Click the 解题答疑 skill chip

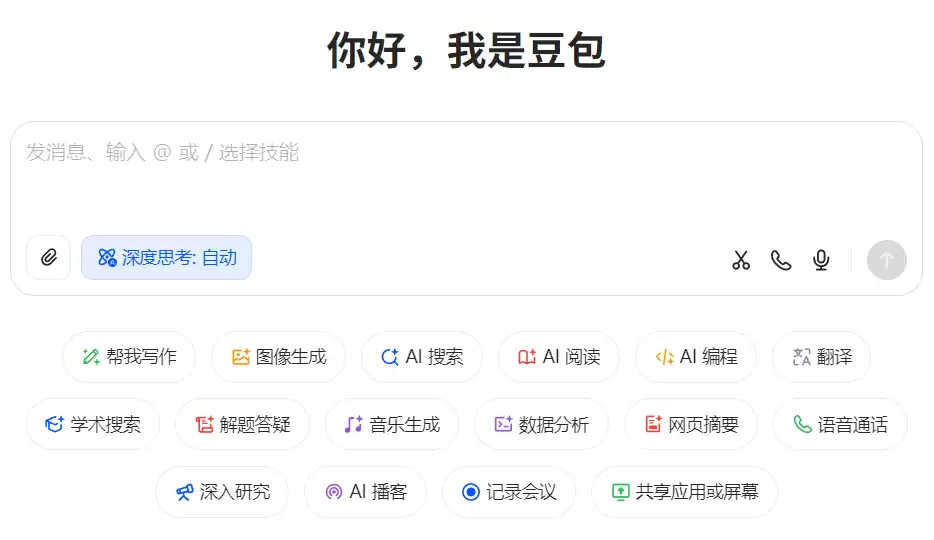coord(242,424)
